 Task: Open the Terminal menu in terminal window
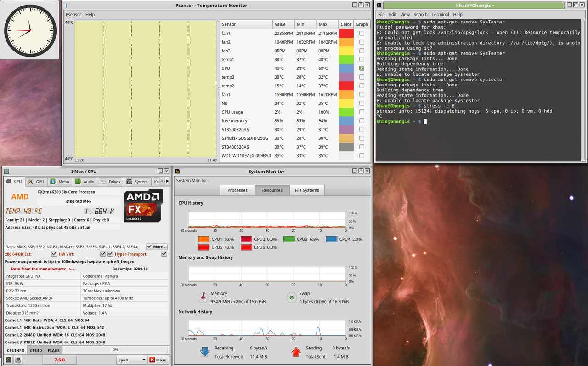(440, 14)
